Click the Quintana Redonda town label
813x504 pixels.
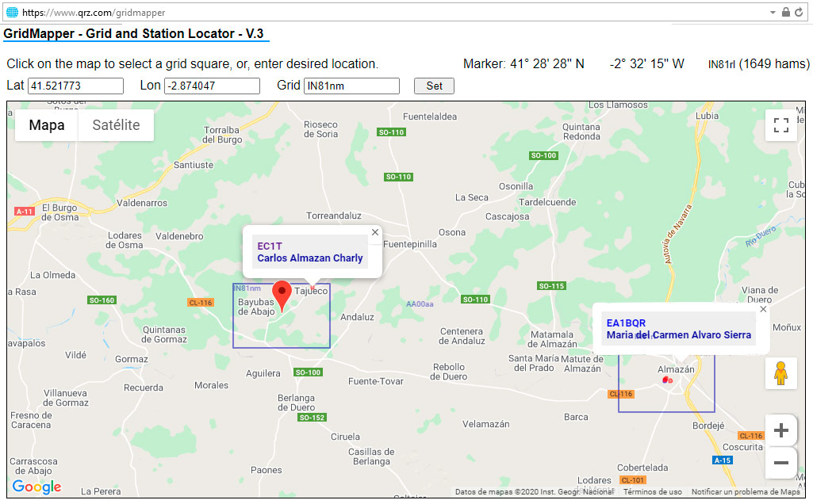click(581, 132)
